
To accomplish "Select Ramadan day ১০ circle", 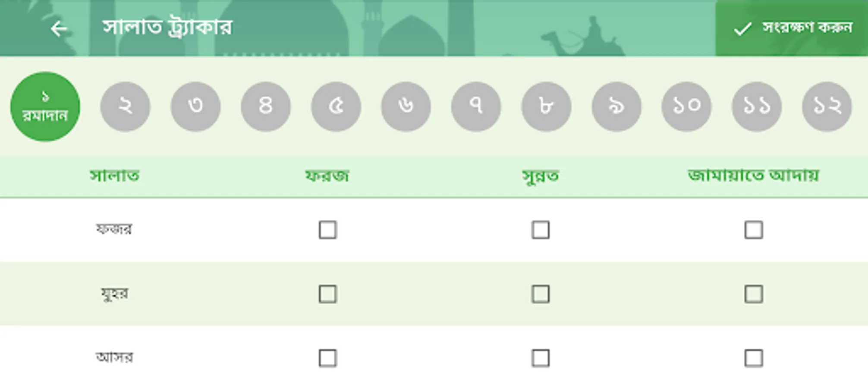I will [687, 106].
